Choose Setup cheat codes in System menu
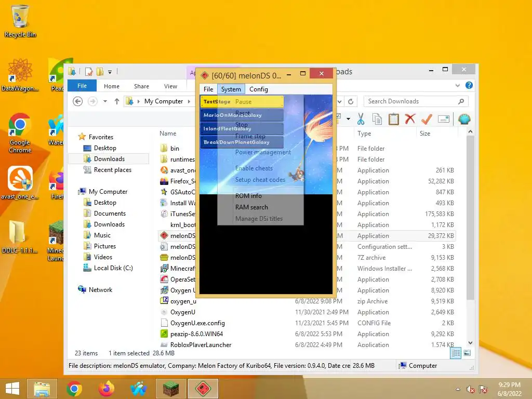532x399 pixels. click(x=261, y=180)
